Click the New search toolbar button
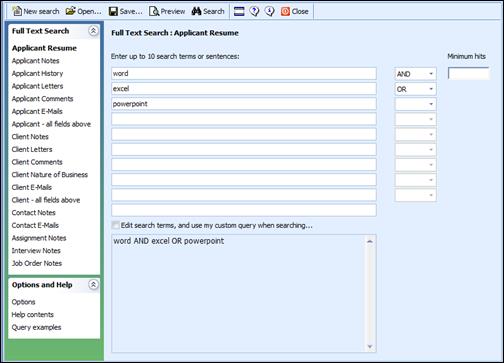The height and width of the screenshot is (363, 504). click(x=36, y=11)
